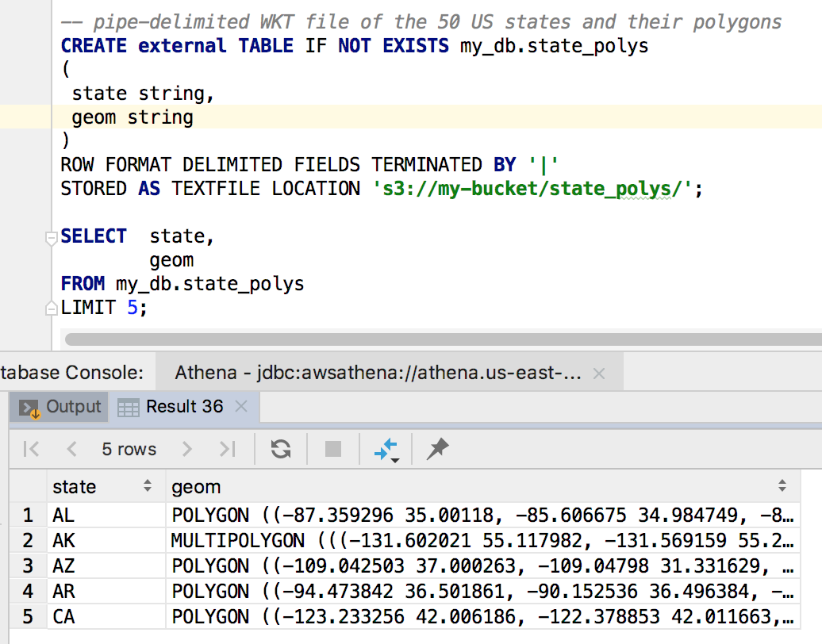Select geom cell starting with -123.233256

point(483,616)
